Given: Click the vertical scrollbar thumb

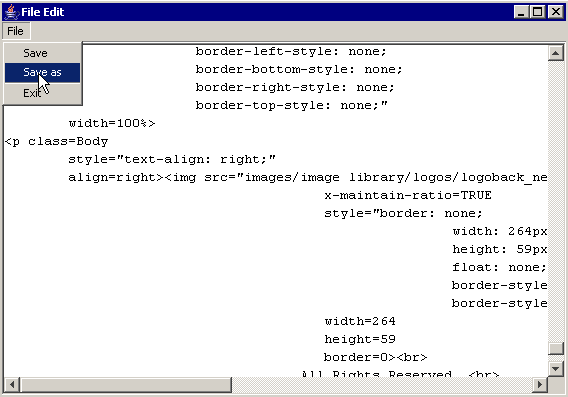Looking at the screenshot, I should (x=555, y=348).
